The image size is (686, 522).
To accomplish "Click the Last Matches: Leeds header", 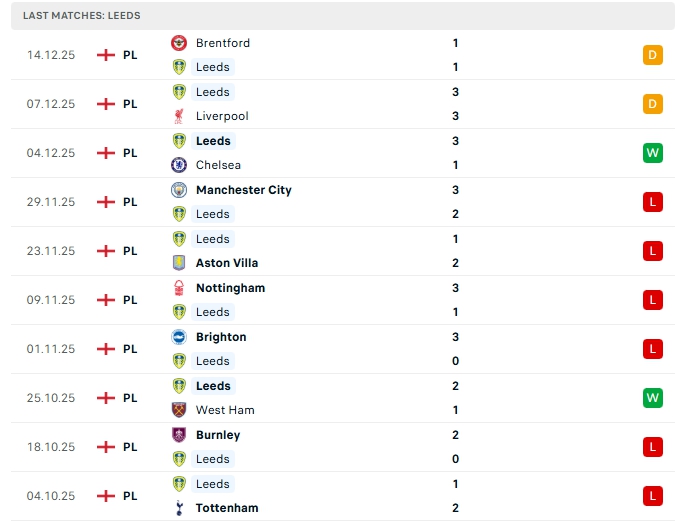I will pyautogui.click(x=82, y=16).
